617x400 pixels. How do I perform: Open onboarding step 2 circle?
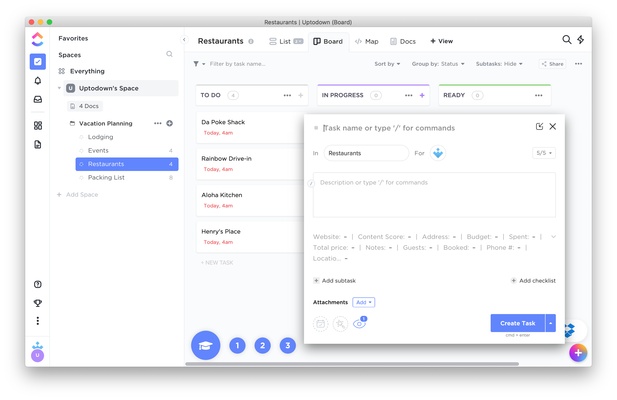[262, 345]
